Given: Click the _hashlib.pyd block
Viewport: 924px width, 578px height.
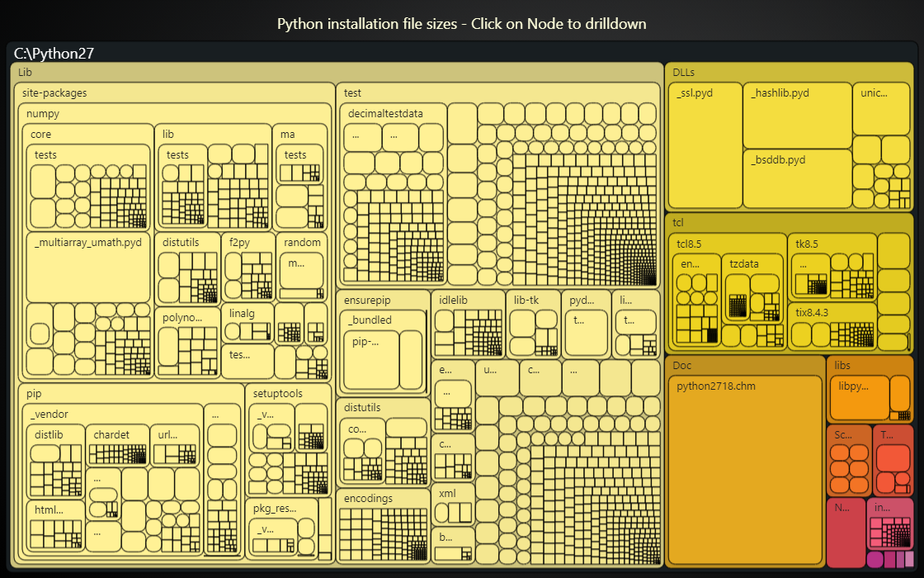Looking at the screenshot, I should (x=797, y=116).
